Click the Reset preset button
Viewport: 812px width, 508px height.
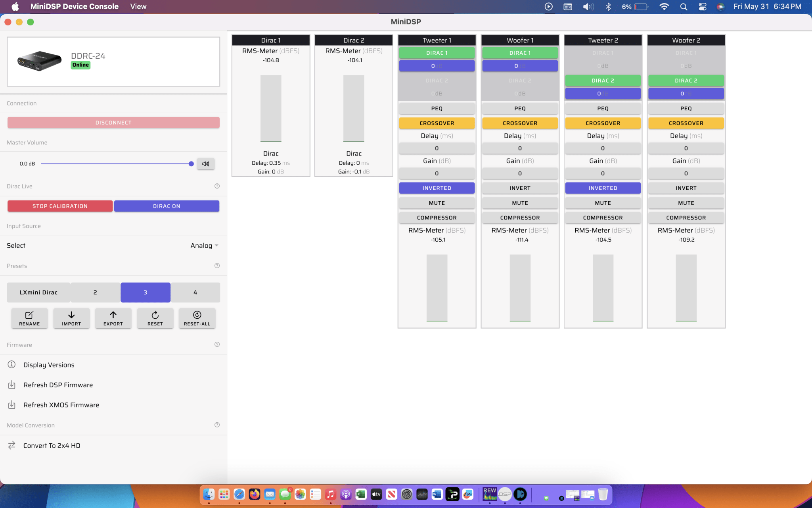click(155, 318)
